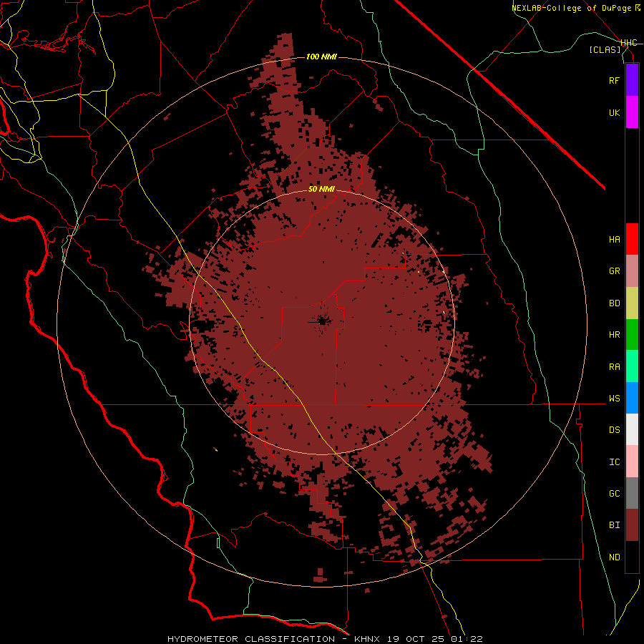The image size is (644, 644).
Task: Click the "IC" legend label
Action: point(614,462)
